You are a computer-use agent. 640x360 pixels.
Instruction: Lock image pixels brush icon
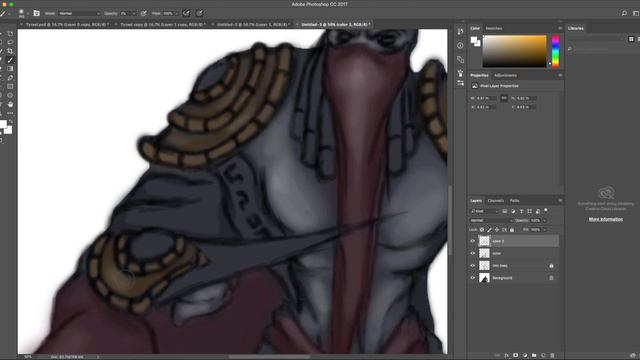tap(489, 230)
